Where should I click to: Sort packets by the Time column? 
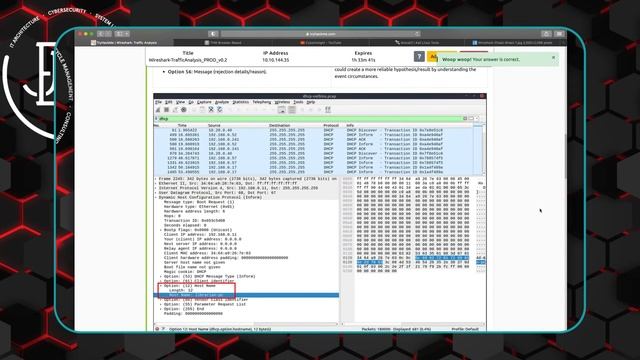click(182, 125)
